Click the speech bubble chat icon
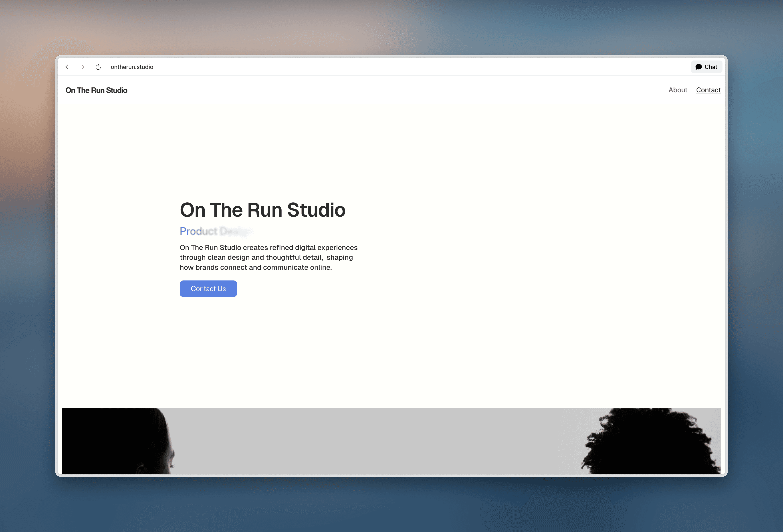 click(698, 67)
